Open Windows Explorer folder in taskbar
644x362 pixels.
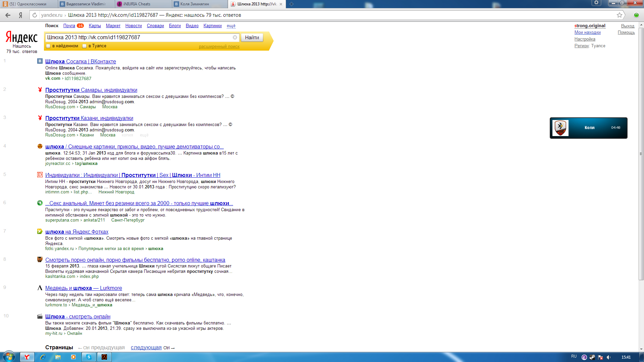click(x=58, y=357)
